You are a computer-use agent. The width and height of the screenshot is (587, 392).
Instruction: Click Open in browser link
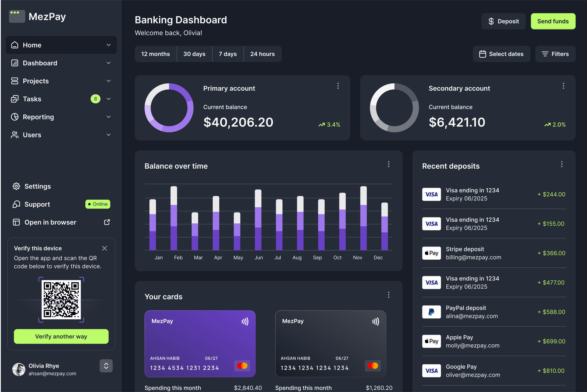61,222
